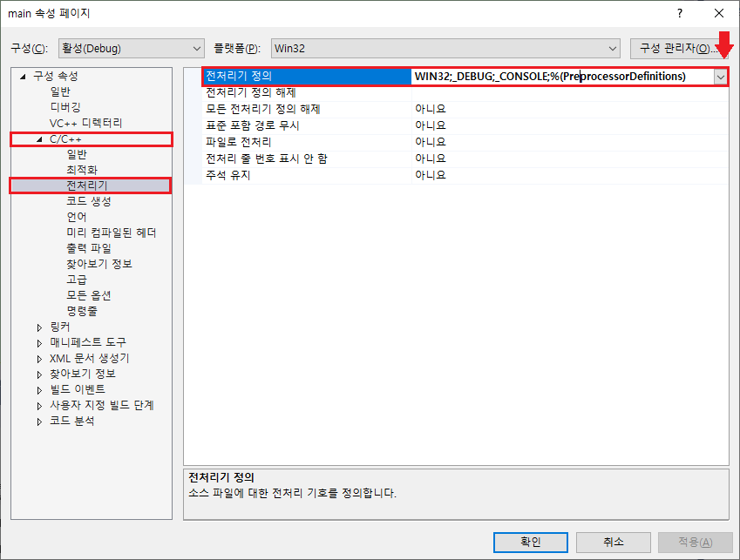Select the 코드 생성 tree item
This screenshot has width=740, height=560.
pyautogui.click(x=89, y=201)
